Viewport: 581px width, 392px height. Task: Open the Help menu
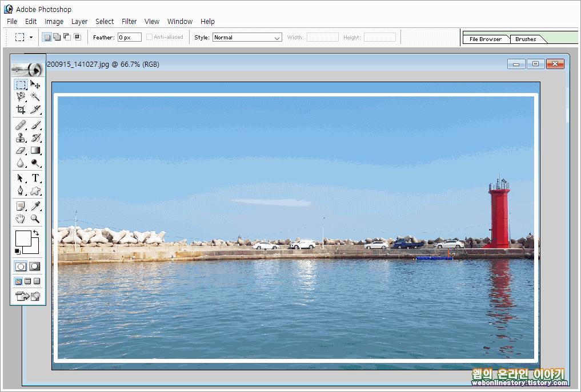coord(207,22)
